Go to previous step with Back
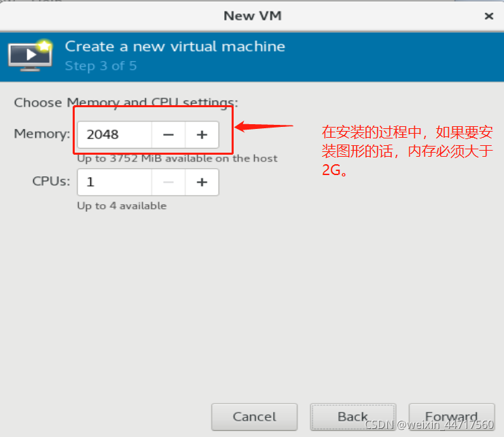 click(x=353, y=417)
